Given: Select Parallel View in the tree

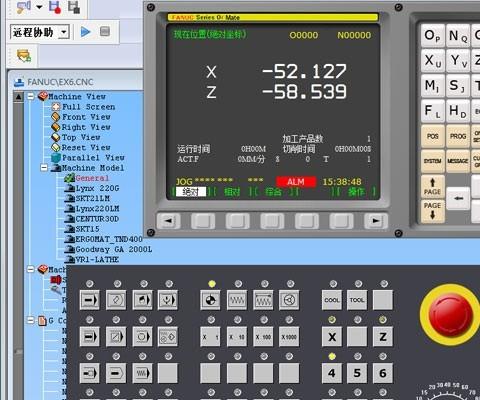Looking at the screenshot, I should [x=93, y=158].
